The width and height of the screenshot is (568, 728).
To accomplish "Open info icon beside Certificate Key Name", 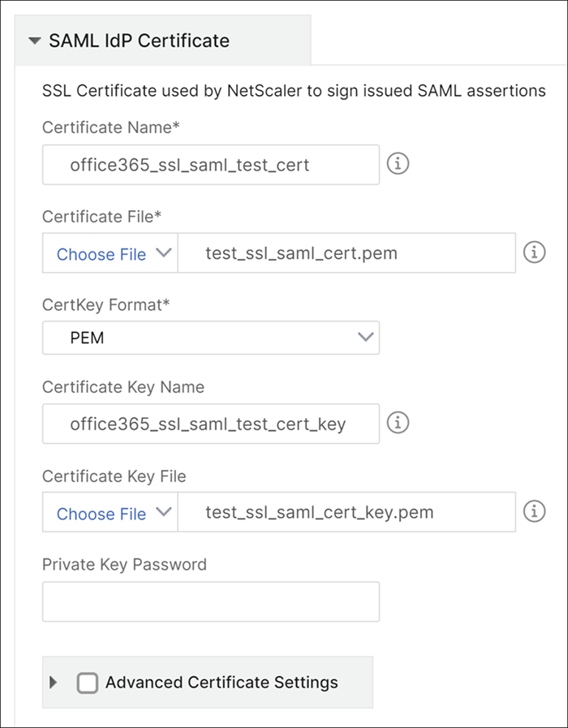I will pos(398,423).
